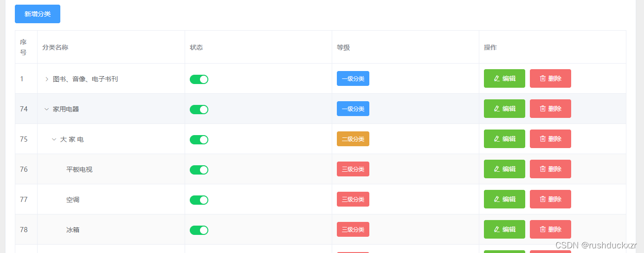Toggle the 平板电视 status switch
The width and height of the screenshot is (644, 253).
[199, 170]
